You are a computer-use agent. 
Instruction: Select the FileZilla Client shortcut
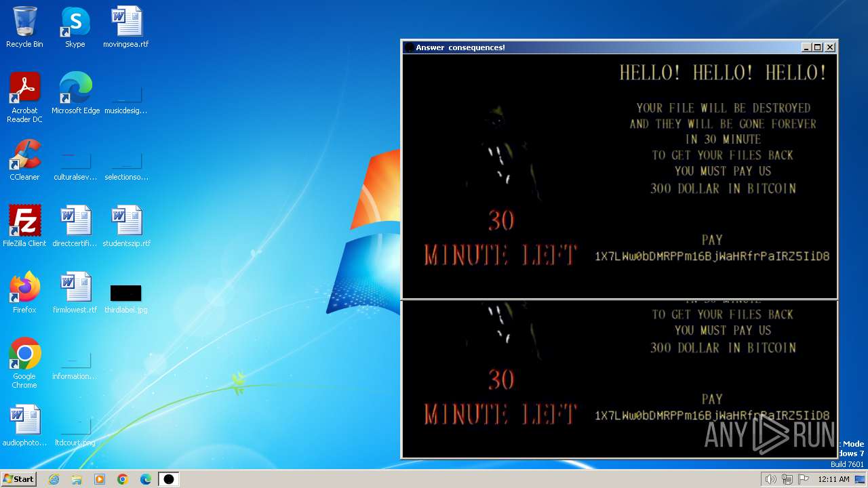24,226
